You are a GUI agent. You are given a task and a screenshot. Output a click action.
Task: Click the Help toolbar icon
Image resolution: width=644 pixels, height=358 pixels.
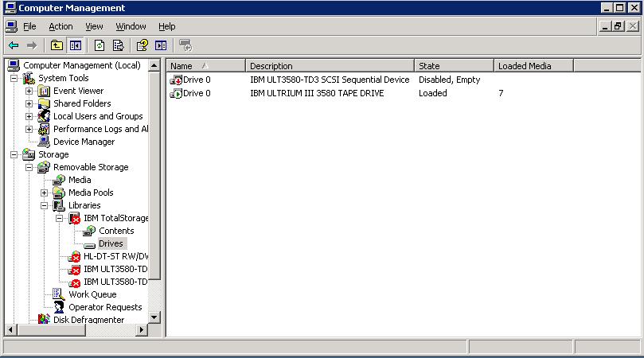(142, 46)
